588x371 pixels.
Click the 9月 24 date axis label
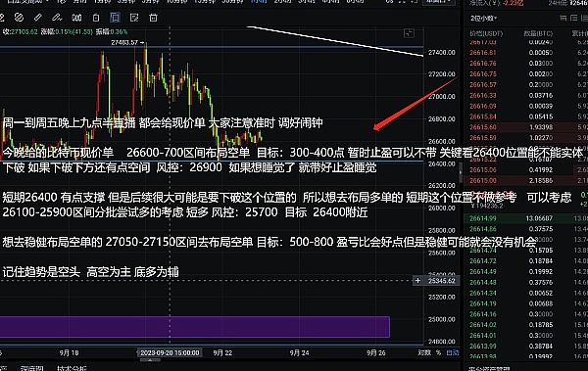(x=299, y=353)
